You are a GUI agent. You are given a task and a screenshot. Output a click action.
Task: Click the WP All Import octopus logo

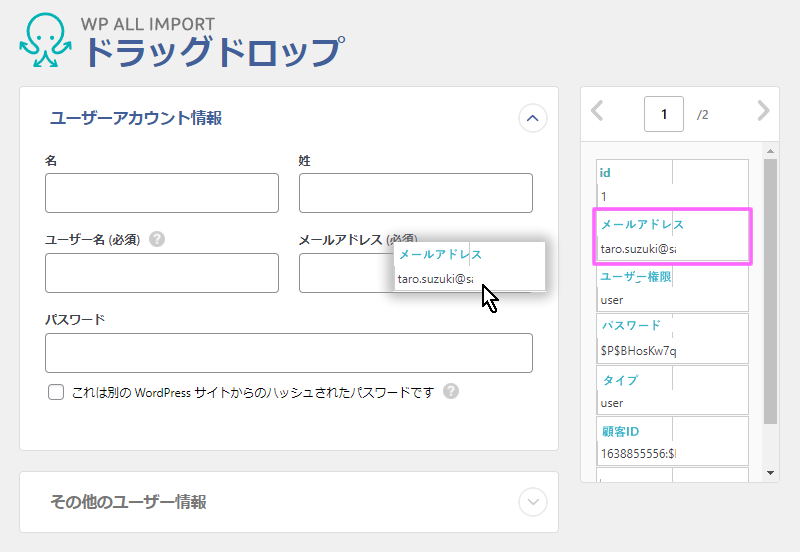coord(45,40)
